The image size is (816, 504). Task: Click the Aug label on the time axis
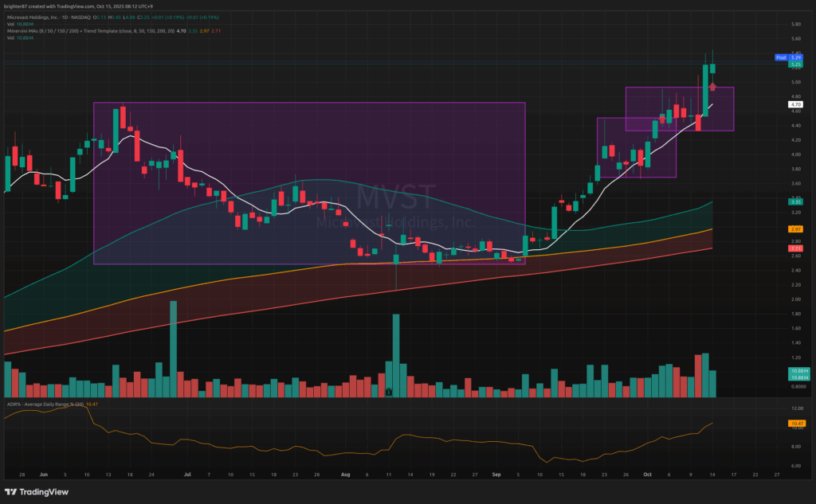click(x=346, y=474)
